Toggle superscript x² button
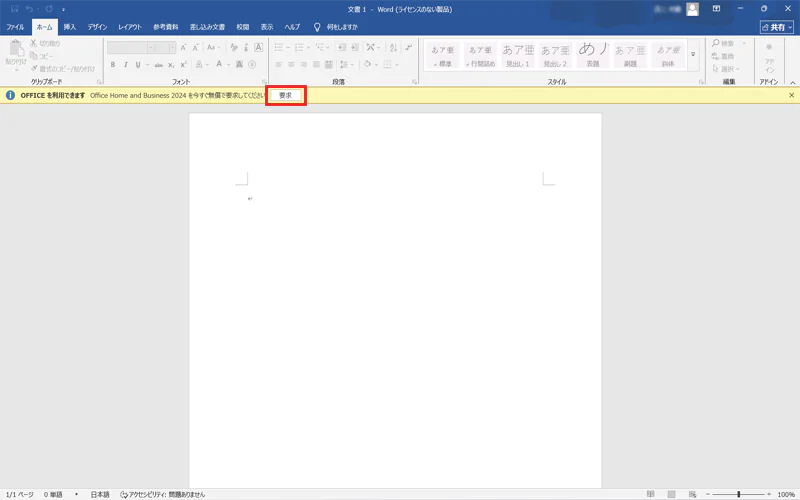The width and height of the screenshot is (800, 500). [x=184, y=65]
